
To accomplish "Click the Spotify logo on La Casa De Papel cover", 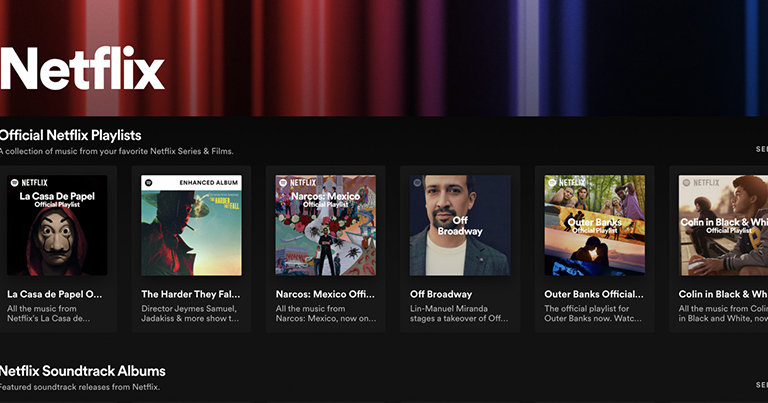I will pyautogui.click(x=15, y=183).
